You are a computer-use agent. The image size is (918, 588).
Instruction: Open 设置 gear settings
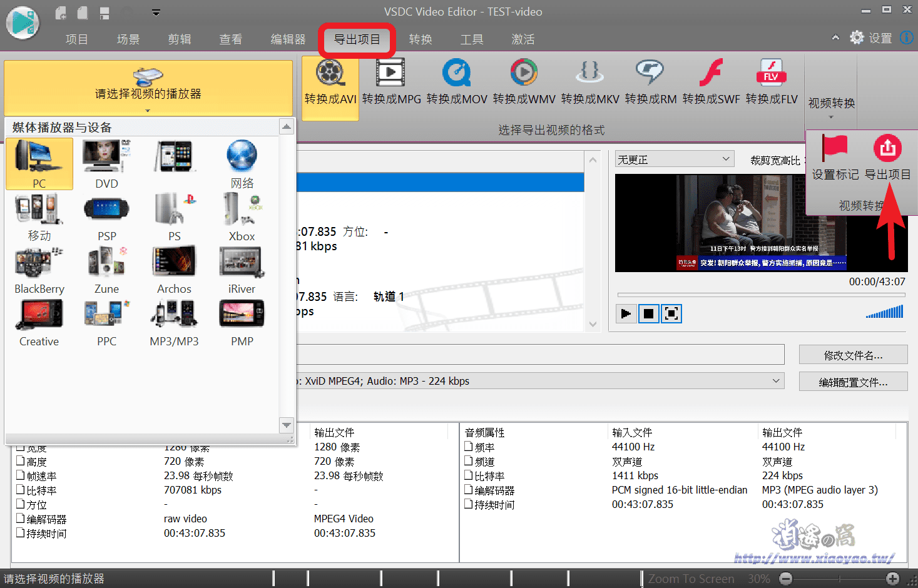pos(870,38)
